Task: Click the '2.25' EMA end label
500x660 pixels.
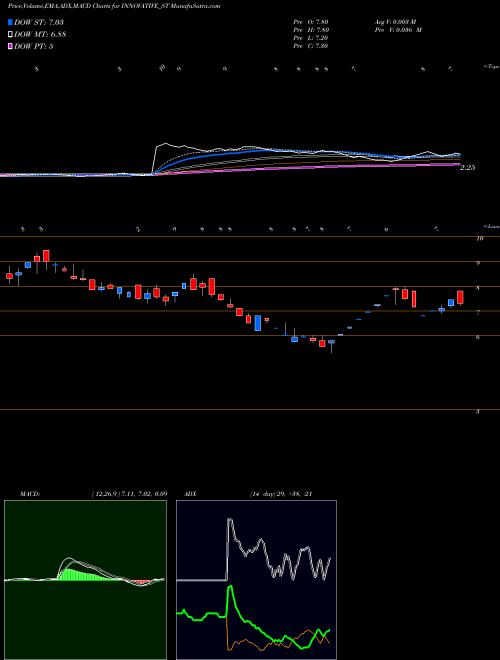Action: 468,168
